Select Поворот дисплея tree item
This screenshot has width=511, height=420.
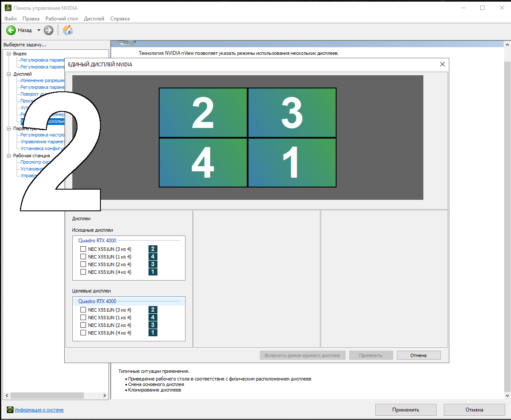36,94
